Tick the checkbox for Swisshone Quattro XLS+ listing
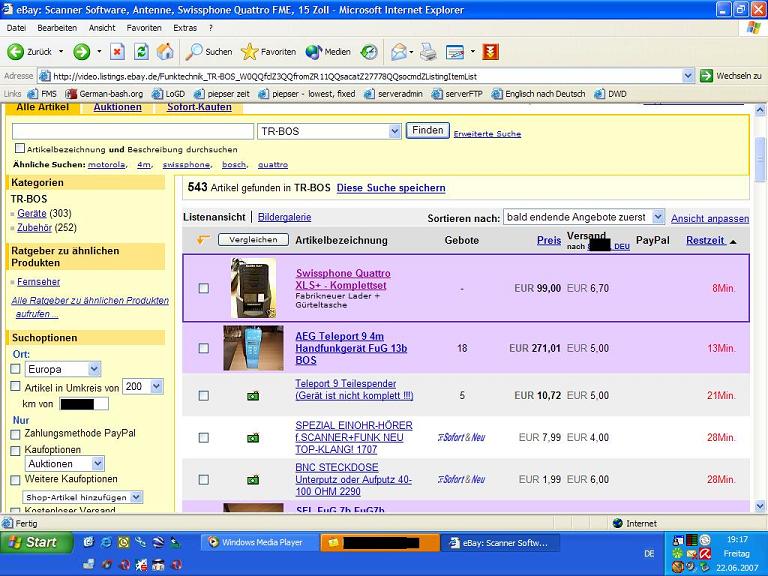This screenshot has height=576, width=768. coord(204,288)
